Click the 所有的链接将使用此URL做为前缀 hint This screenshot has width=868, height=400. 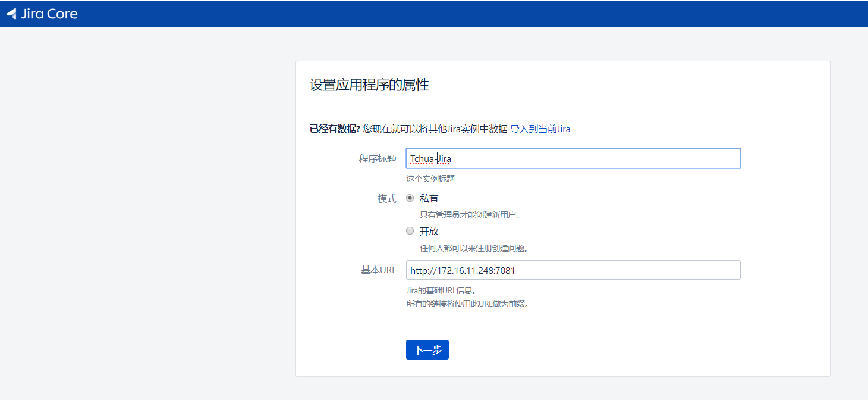(467, 304)
